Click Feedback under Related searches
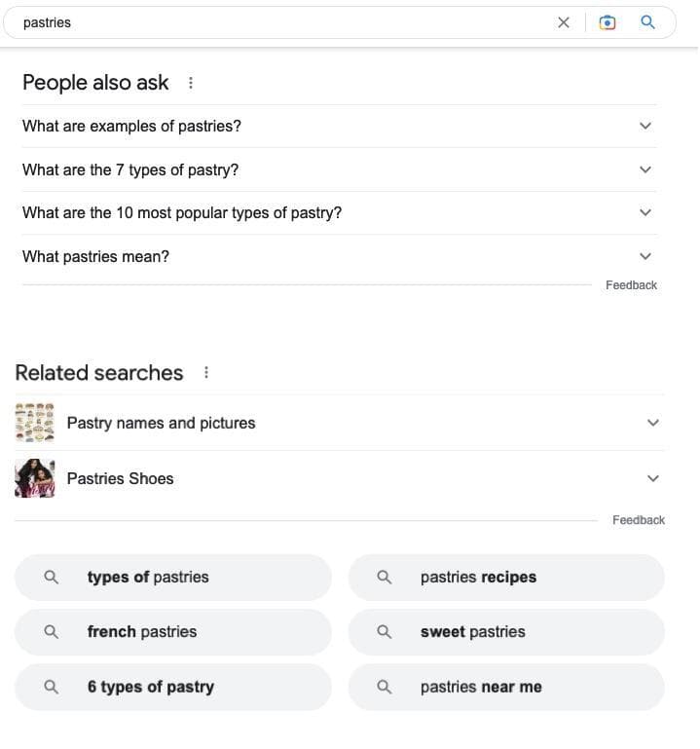The height and width of the screenshot is (749, 700). [638, 520]
